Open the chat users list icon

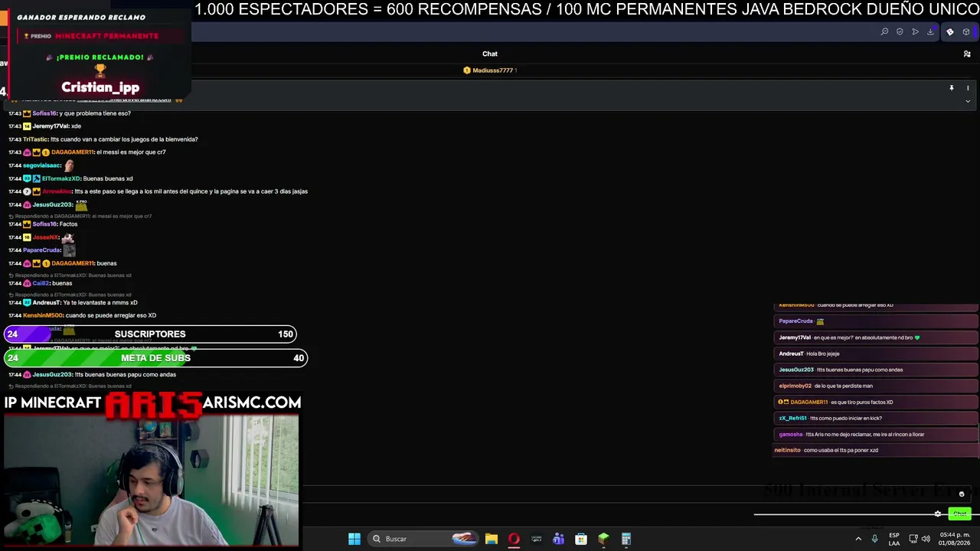coord(967,54)
